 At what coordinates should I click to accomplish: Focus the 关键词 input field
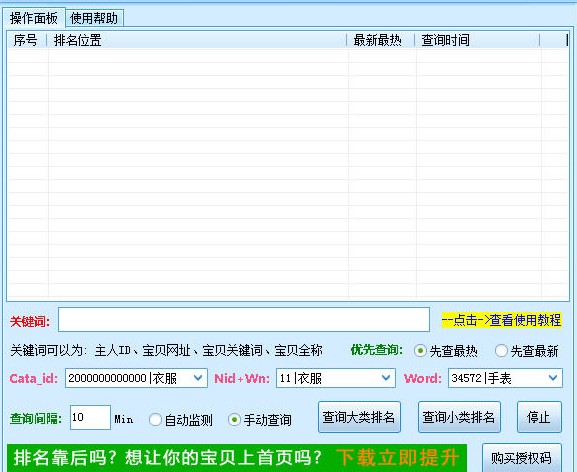(244, 319)
